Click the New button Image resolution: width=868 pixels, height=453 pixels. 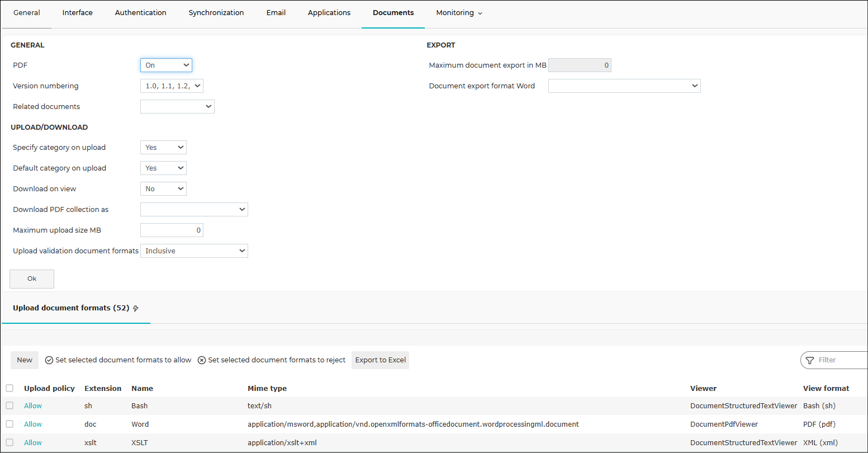[25, 360]
